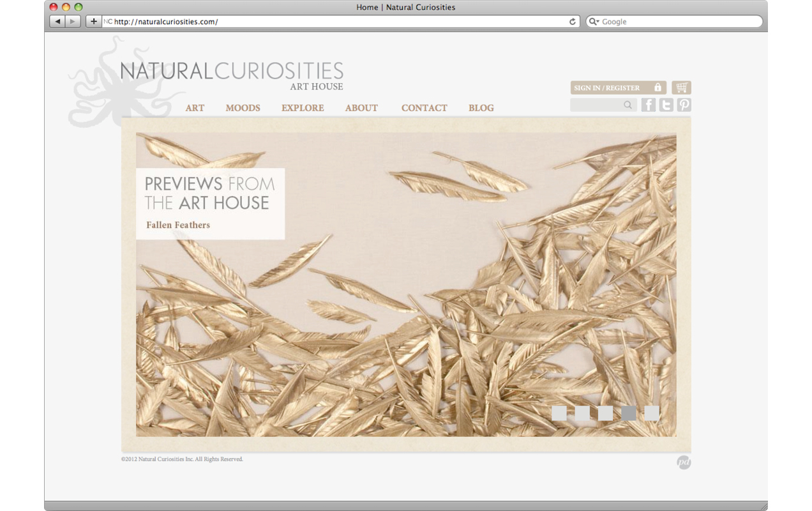Viewport: 812px width, 511px height.
Task: Click the search magnifier icon in site search
Action: tap(628, 105)
